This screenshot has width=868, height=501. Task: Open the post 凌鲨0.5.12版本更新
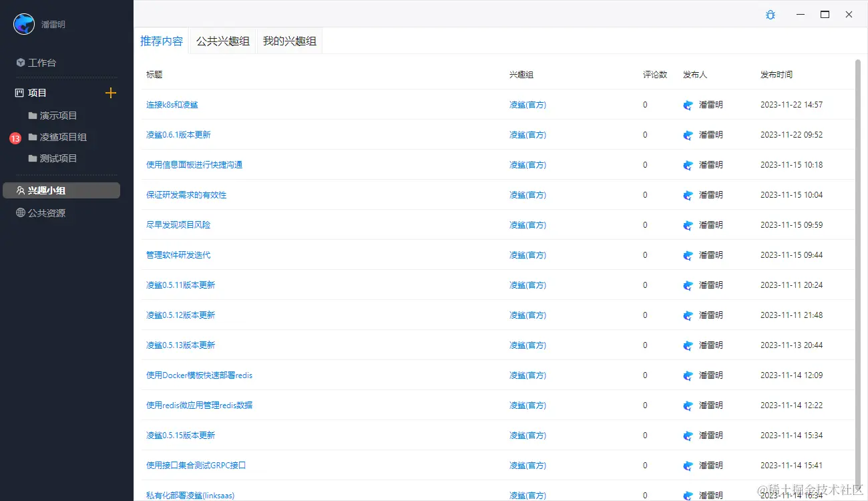click(x=181, y=315)
